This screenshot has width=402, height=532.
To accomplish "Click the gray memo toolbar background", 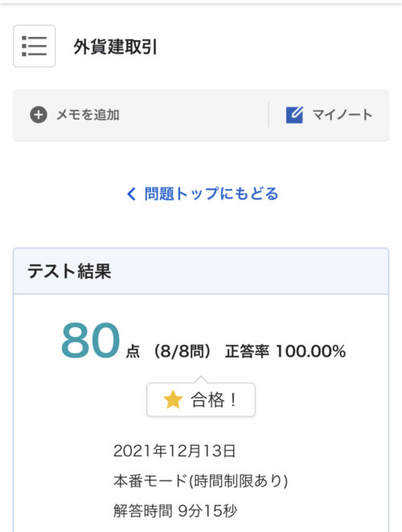I will tap(201, 115).
